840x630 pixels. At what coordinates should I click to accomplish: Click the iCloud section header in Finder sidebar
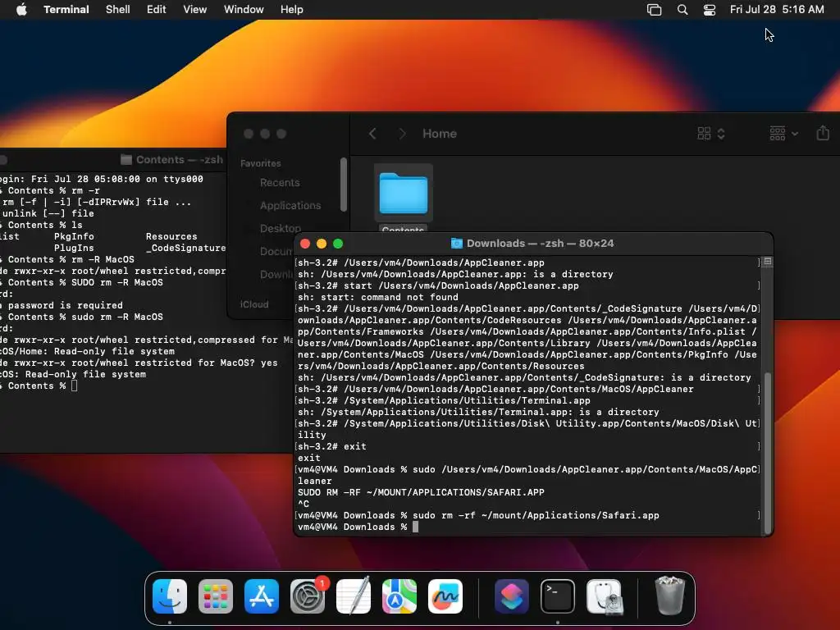coord(254,304)
